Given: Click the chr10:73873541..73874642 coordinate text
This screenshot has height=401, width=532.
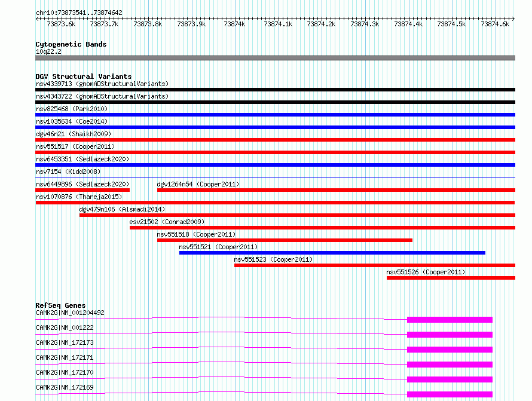Looking at the screenshot, I should [79, 13].
